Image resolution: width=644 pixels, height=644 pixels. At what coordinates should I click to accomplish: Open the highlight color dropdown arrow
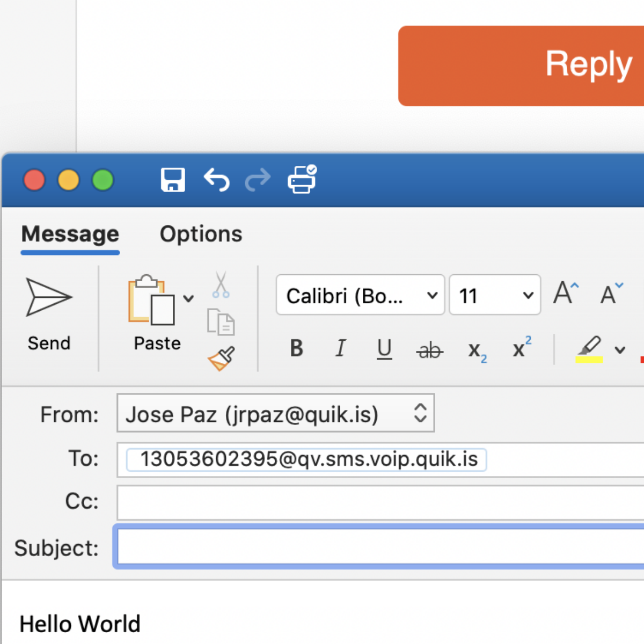tap(620, 350)
